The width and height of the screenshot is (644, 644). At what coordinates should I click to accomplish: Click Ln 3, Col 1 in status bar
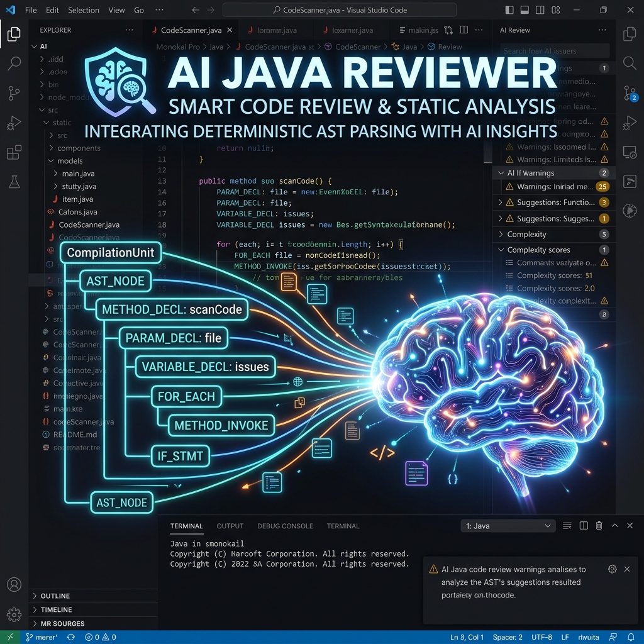coord(467,637)
